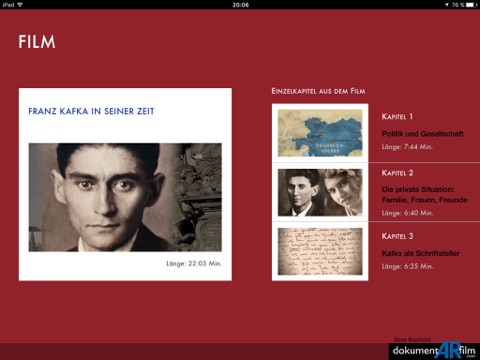Click the 'Länge: 22:03 Min.' label
This screenshot has width=480, height=360.
coord(194,264)
